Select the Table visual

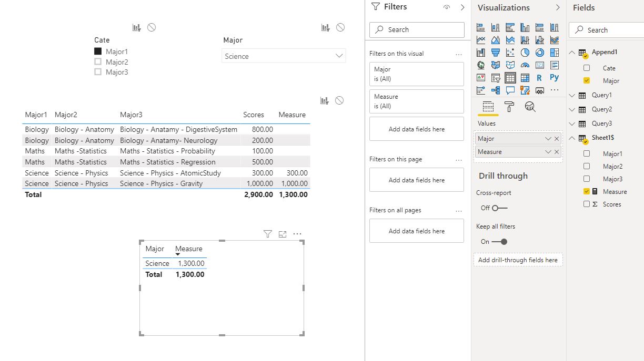coord(510,78)
